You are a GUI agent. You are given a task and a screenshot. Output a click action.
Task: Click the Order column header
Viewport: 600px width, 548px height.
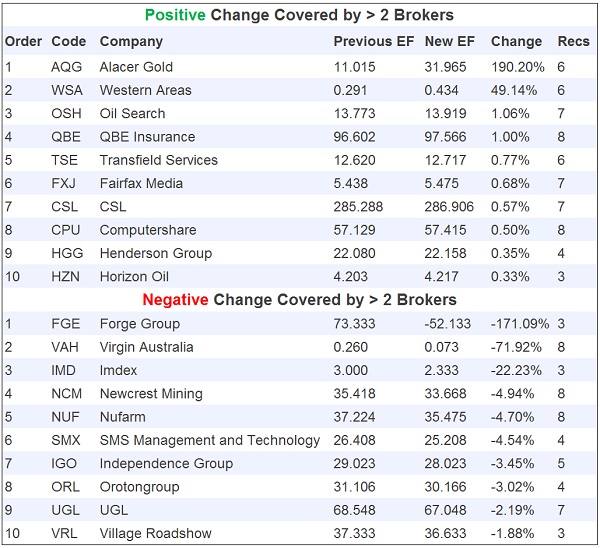(x=23, y=42)
